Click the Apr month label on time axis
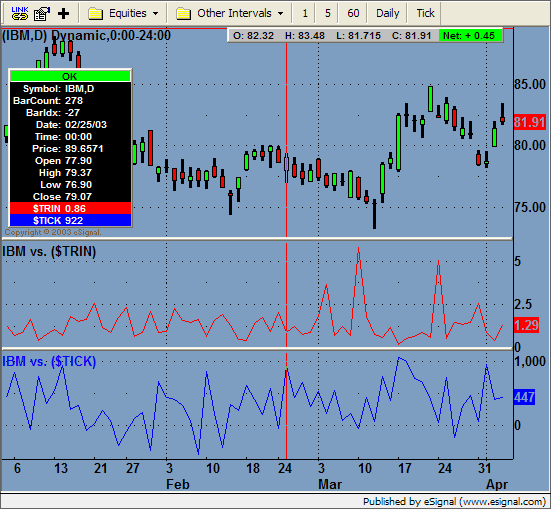Image resolution: width=551 pixels, height=509 pixels. pyautogui.click(x=497, y=484)
